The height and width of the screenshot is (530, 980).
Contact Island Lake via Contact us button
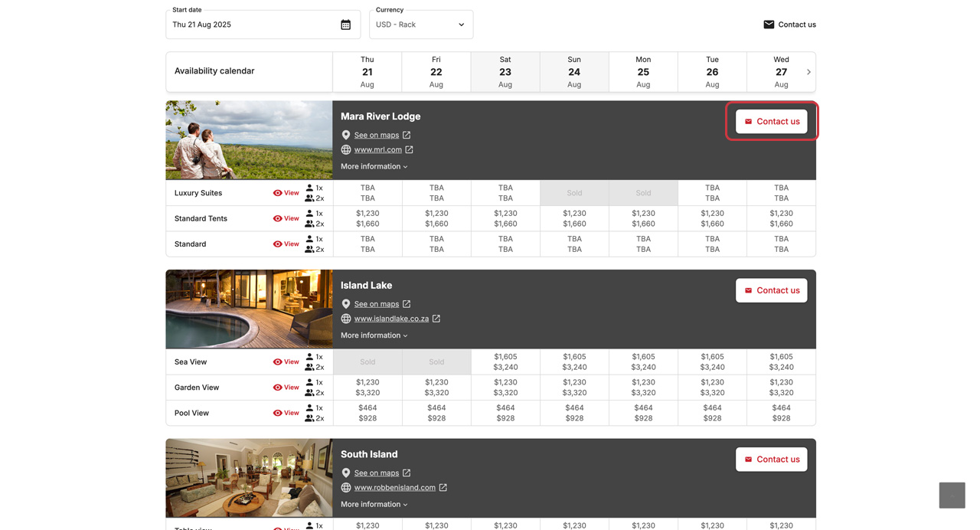coord(772,290)
